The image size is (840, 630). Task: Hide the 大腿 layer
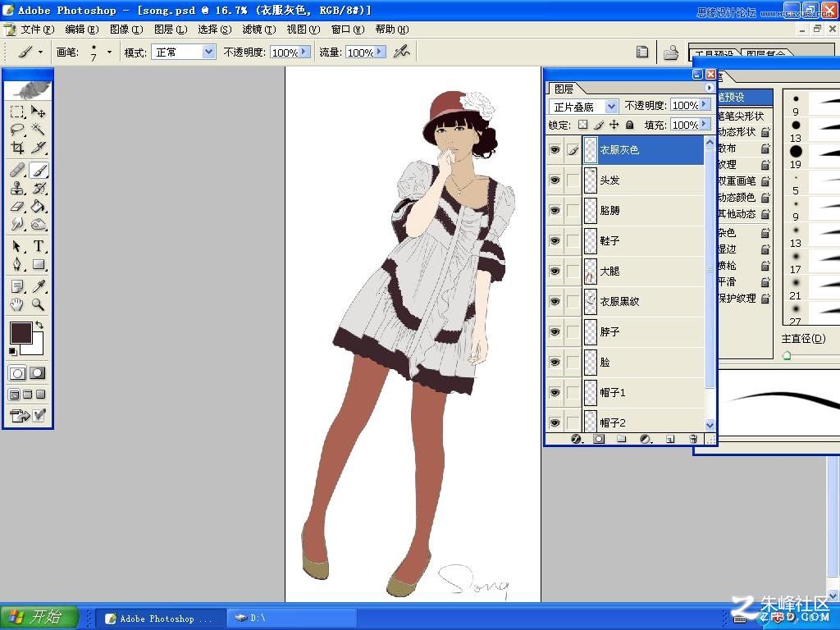tap(555, 271)
